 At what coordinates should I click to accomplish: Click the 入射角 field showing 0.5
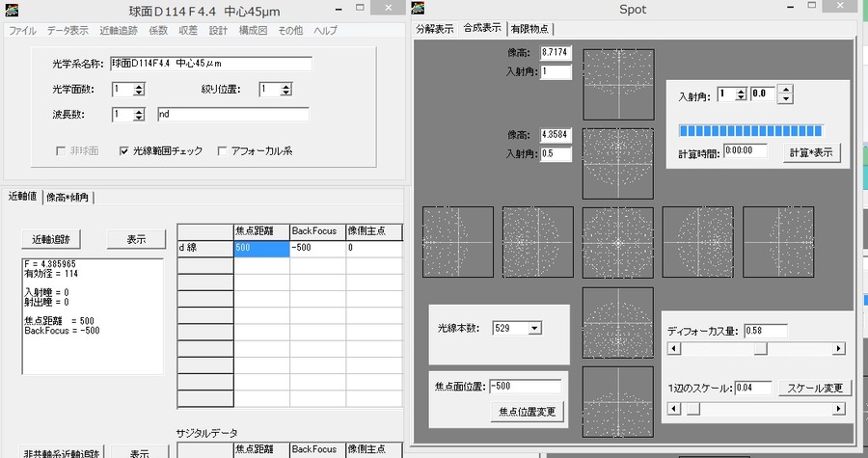point(556,153)
